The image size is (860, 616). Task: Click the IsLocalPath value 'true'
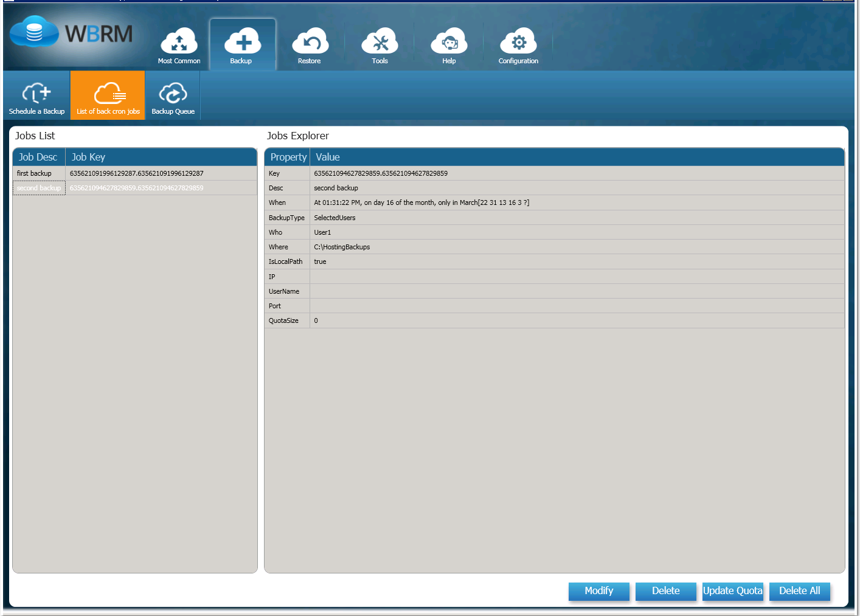(x=320, y=261)
